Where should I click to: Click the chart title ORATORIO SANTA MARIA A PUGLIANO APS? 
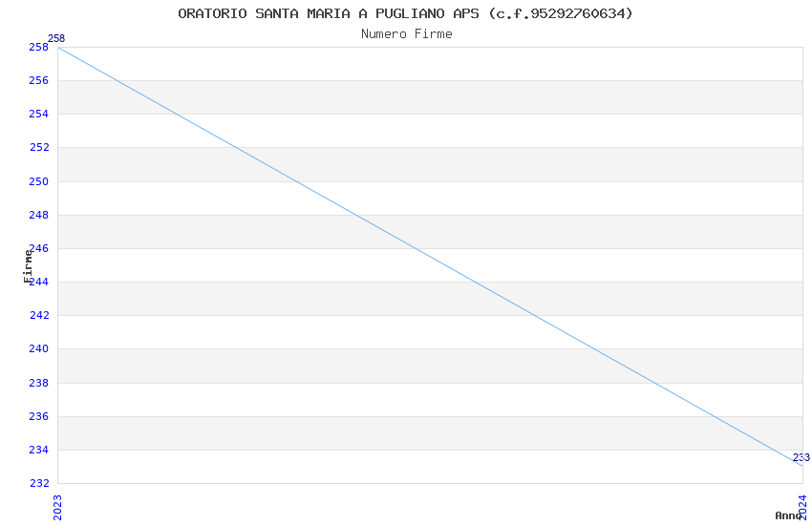(x=405, y=13)
